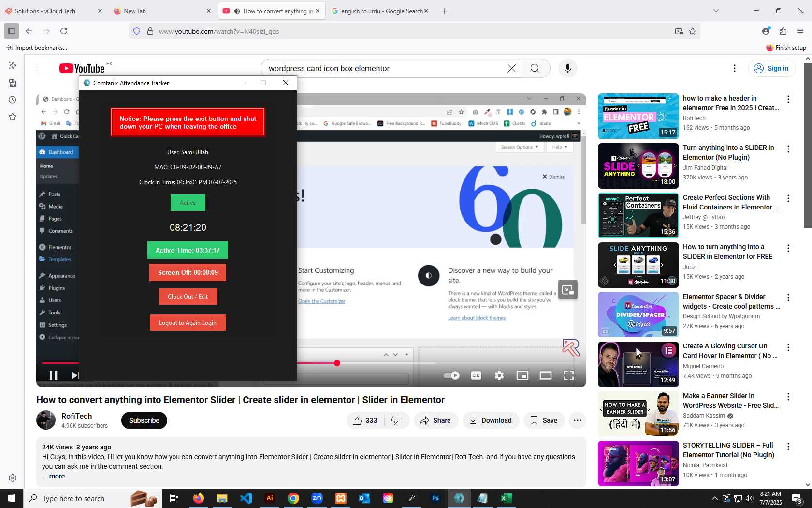Click Clock Out / Exit in Attendance Tracker
Image resolution: width=812 pixels, height=508 pixels.
pos(188,297)
